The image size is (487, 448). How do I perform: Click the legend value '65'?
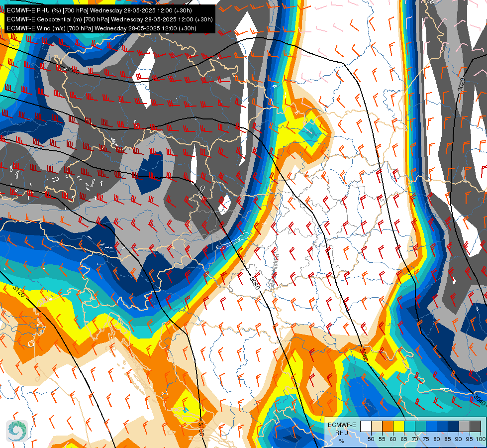pos(404,439)
